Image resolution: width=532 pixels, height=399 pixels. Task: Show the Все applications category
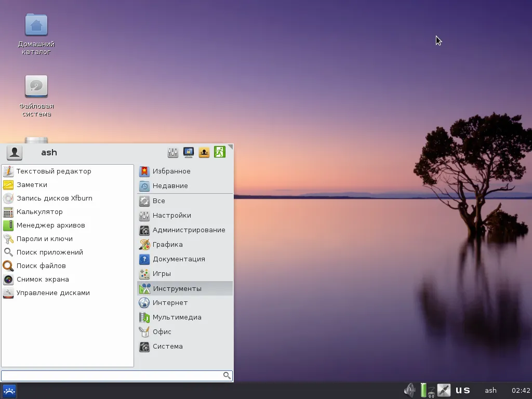(x=185, y=201)
